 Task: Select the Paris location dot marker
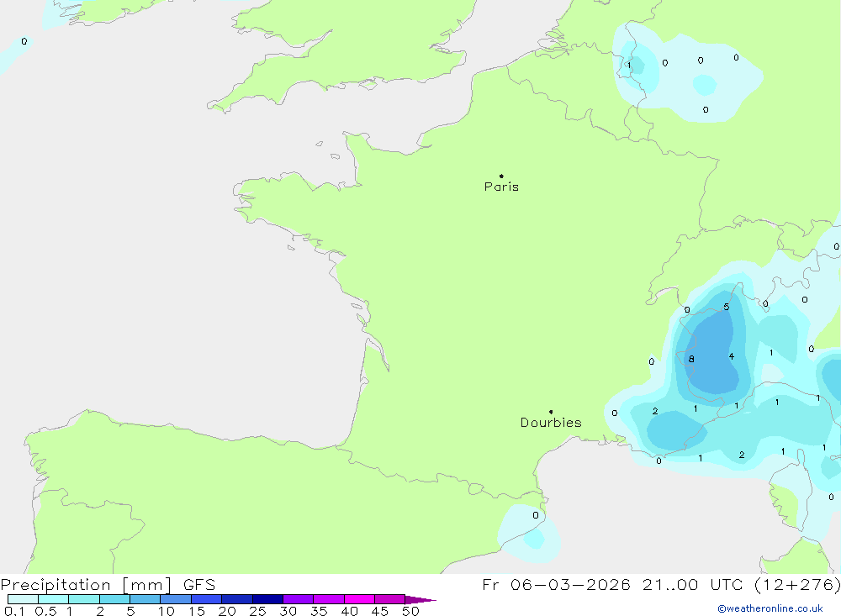point(501,176)
